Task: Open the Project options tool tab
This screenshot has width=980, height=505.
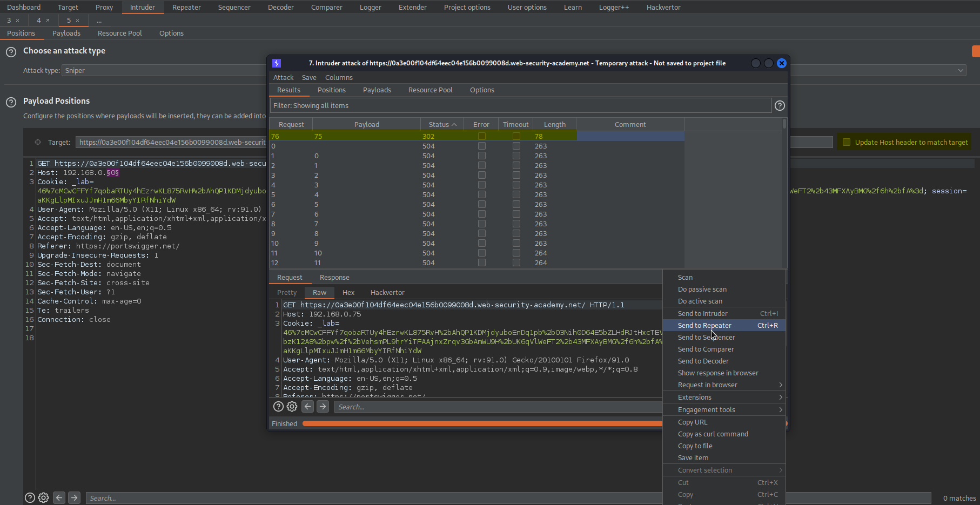Action: (x=467, y=7)
